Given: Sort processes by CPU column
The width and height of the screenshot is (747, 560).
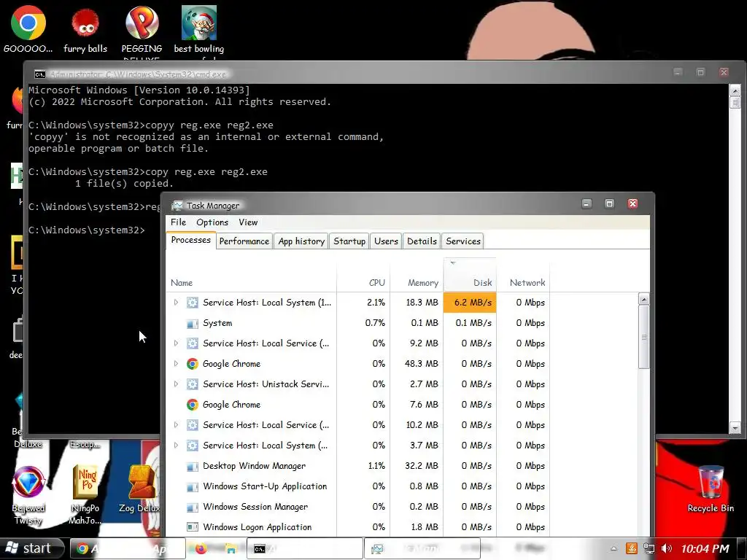Looking at the screenshot, I should (x=363, y=275).
